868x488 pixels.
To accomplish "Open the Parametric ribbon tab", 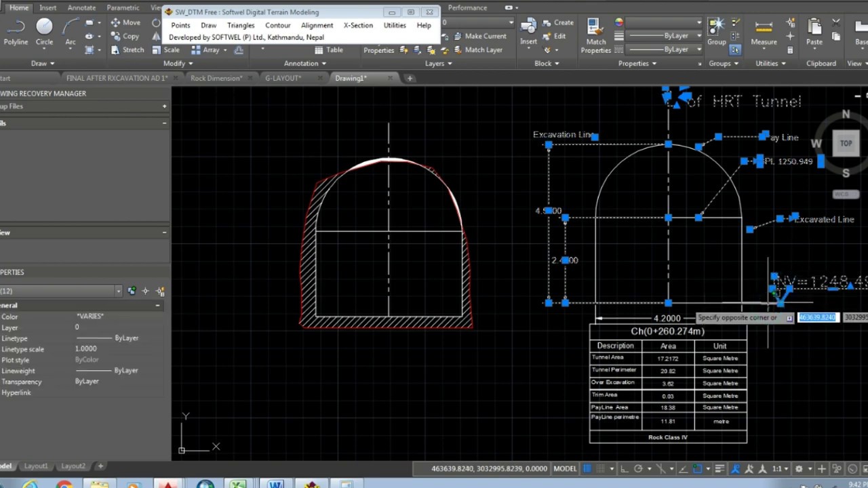I will click(123, 7).
